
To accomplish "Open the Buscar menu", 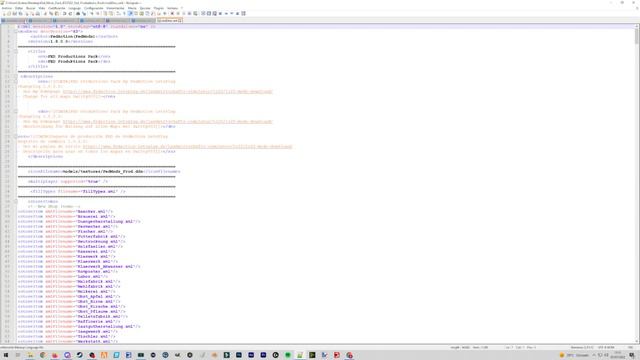I will coord(31,8).
